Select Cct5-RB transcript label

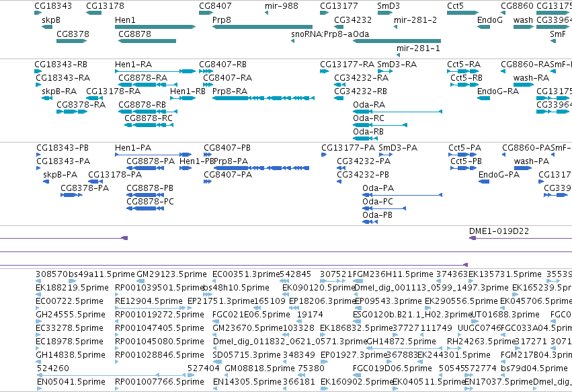click(466, 78)
